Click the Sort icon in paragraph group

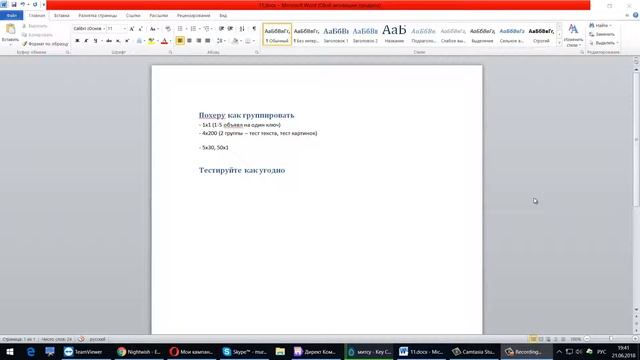pos(242,29)
